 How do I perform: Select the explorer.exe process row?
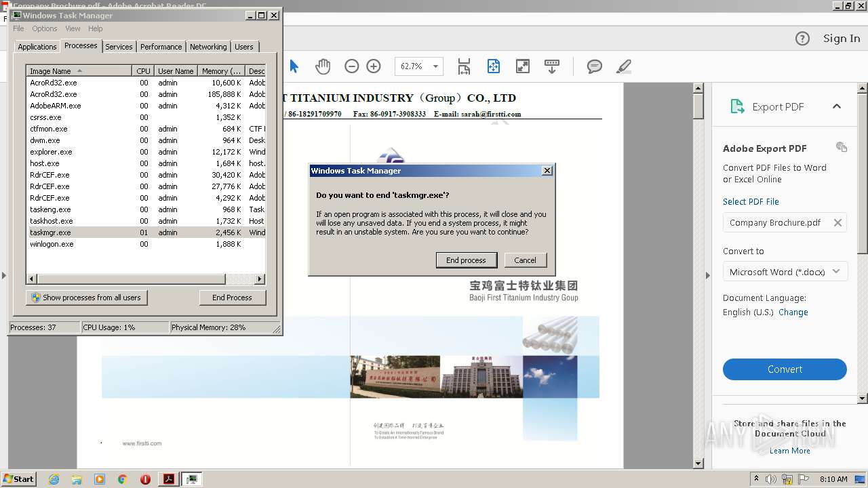[145, 152]
